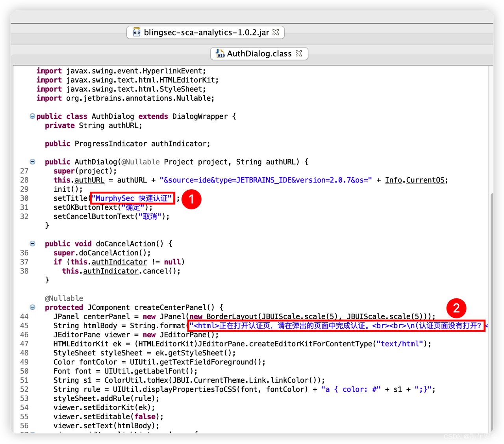The width and height of the screenshot is (504, 444).
Task: Click line number 45 in the gutter
Action: coord(24,326)
